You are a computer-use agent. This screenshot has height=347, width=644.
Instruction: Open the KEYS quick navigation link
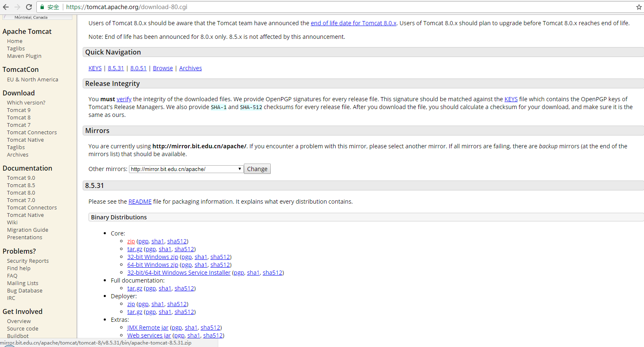pyautogui.click(x=95, y=68)
